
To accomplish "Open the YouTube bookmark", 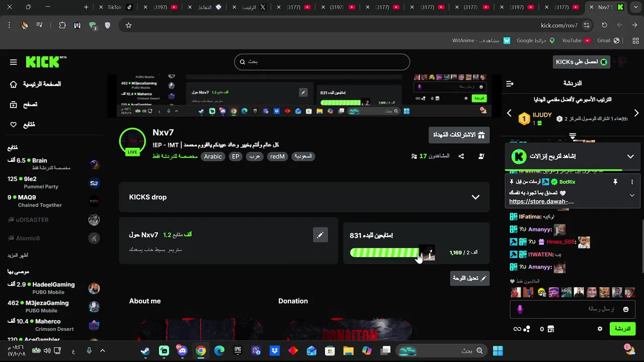I will (x=576, y=40).
